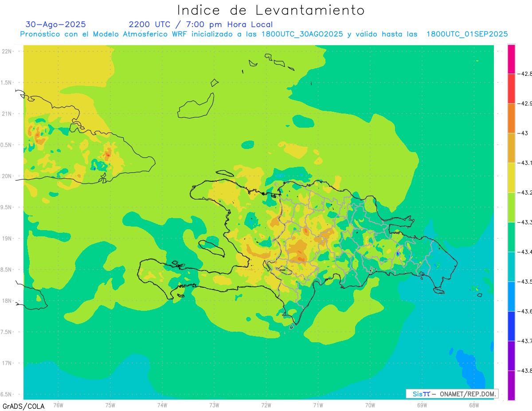
Task: Click the '21N' latitude label
Action: pos(7,114)
